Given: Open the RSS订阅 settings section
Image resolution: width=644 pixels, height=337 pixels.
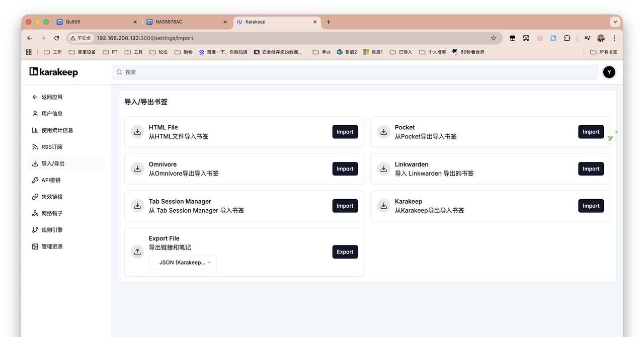Looking at the screenshot, I should (x=51, y=146).
